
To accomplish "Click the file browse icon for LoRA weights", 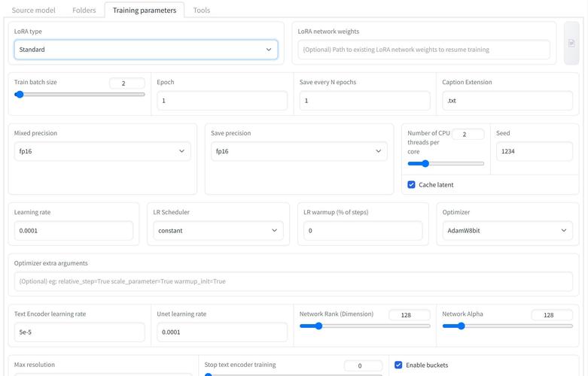I will [571, 44].
